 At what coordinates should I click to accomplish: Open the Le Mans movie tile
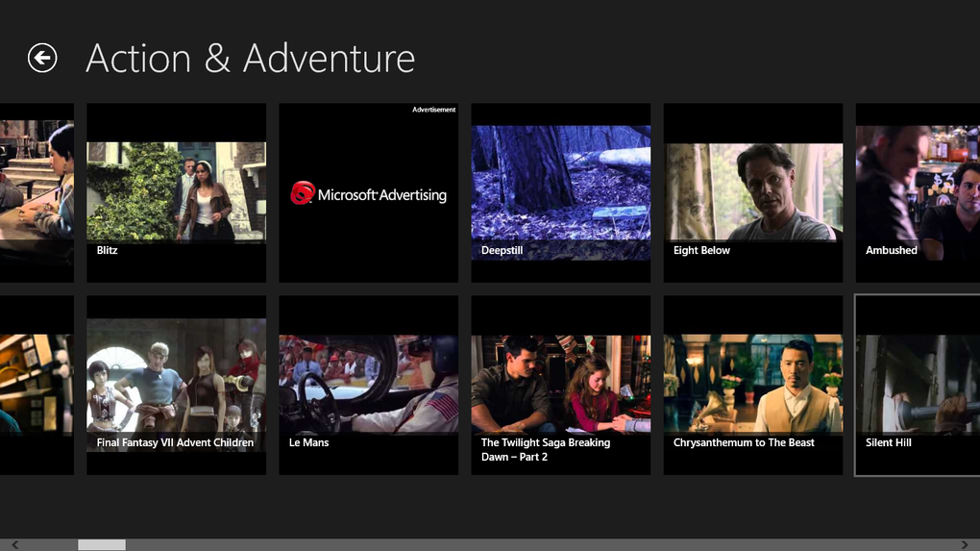pos(369,386)
